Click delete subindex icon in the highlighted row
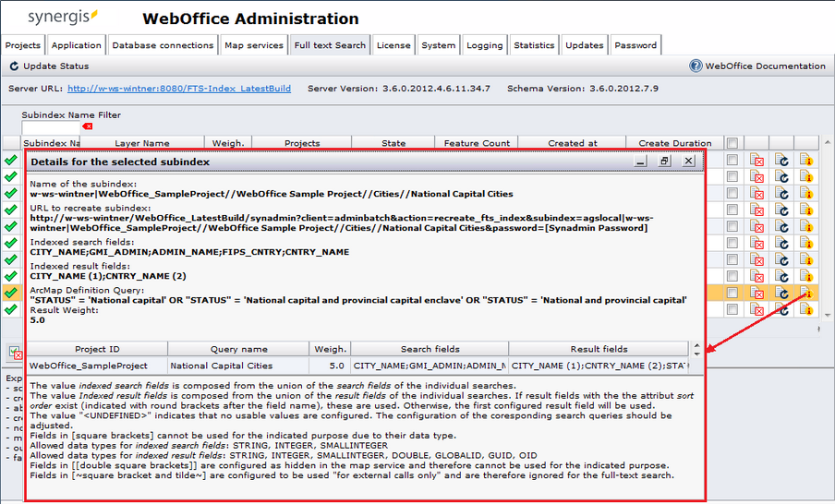Image resolution: width=835 pixels, height=504 pixels. pyautogui.click(x=756, y=293)
